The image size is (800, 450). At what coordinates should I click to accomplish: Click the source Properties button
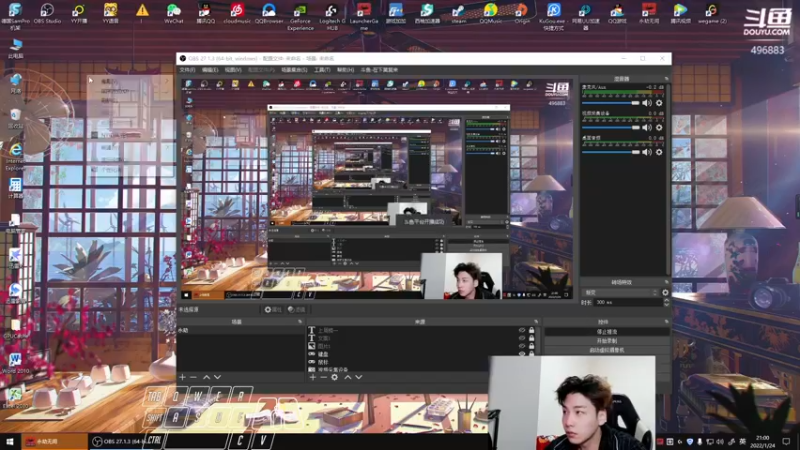click(273, 310)
